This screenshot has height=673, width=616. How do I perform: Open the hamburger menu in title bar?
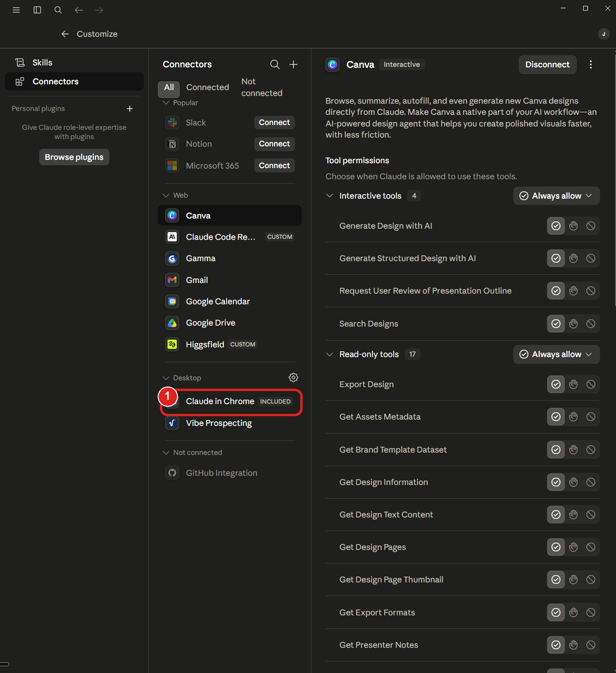pos(16,10)
